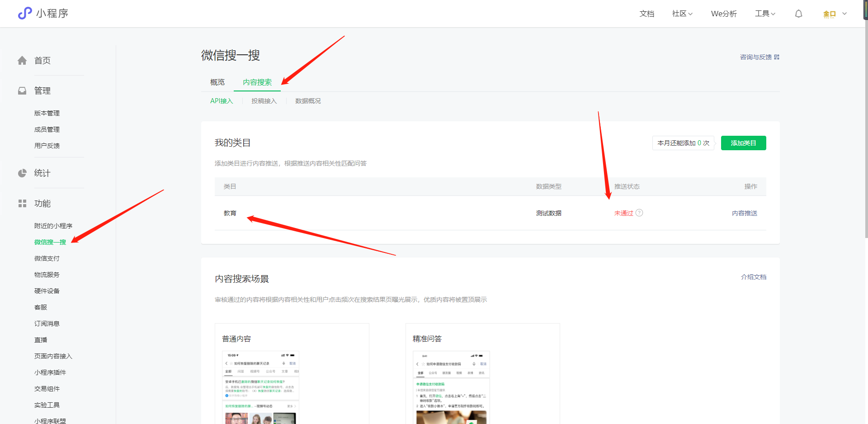Click the 内容推送 link for 教育
This screenshot has height=424, width=868.
(745, 213)
